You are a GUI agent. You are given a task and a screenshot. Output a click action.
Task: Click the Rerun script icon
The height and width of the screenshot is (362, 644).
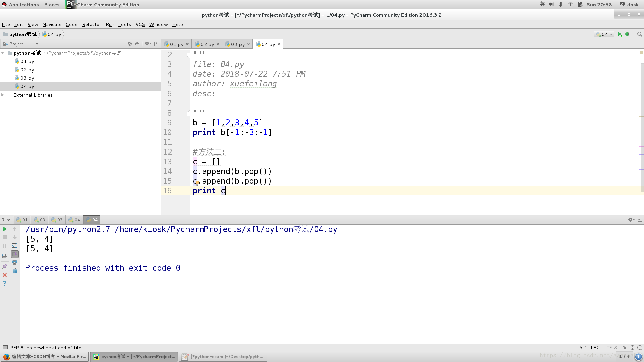[5, 229]
